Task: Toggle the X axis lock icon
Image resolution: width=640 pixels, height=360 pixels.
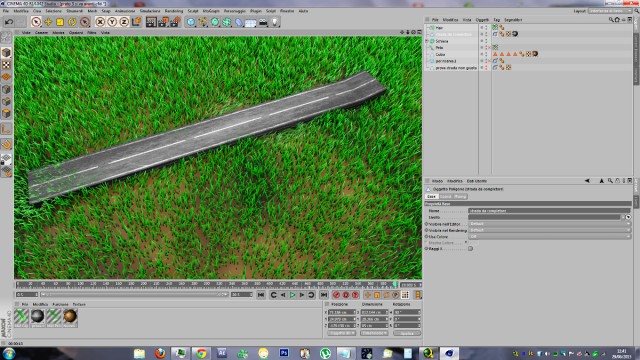Action: 100,22
